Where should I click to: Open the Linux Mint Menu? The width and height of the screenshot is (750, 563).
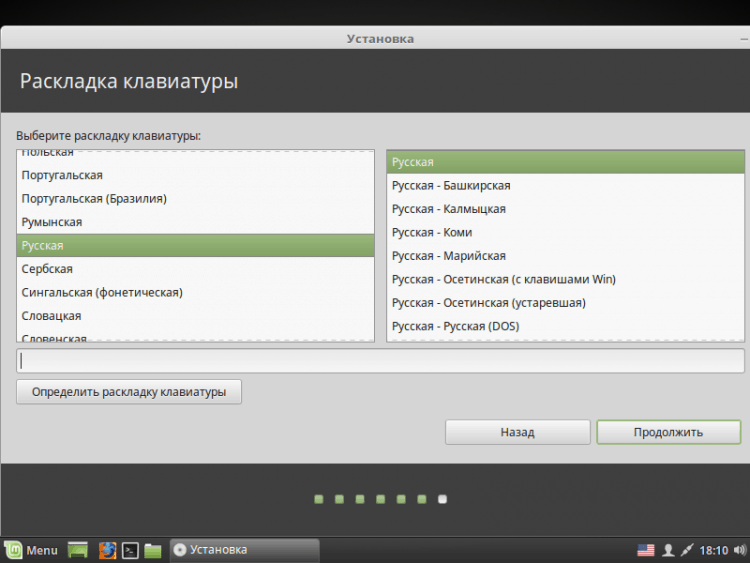(x=31, y=550)
